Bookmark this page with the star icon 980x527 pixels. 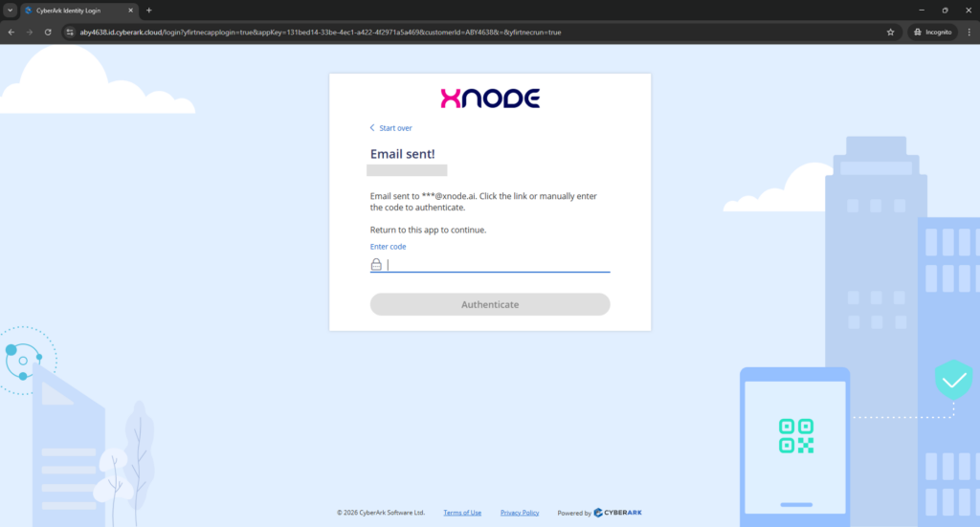tap(890, 32)
